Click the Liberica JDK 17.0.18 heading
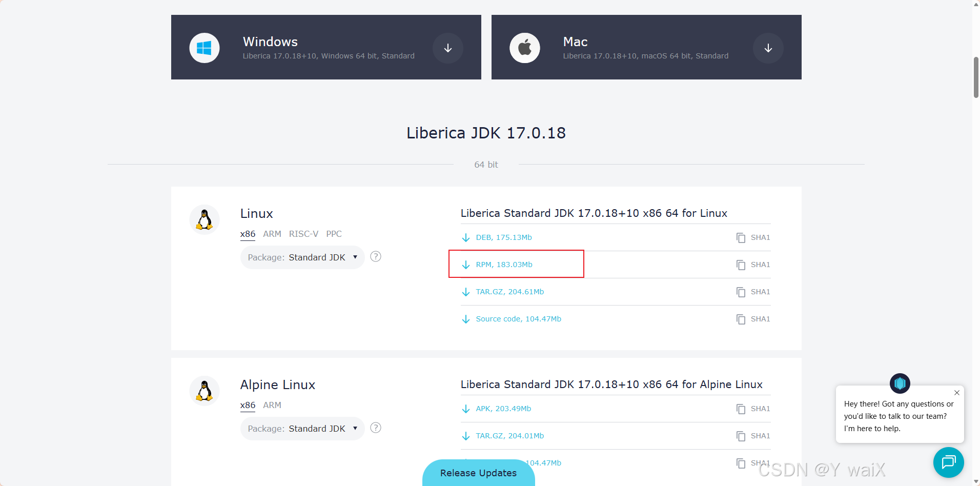The height and width of the screenshot is (486, 980). click(x=486, y=133)
